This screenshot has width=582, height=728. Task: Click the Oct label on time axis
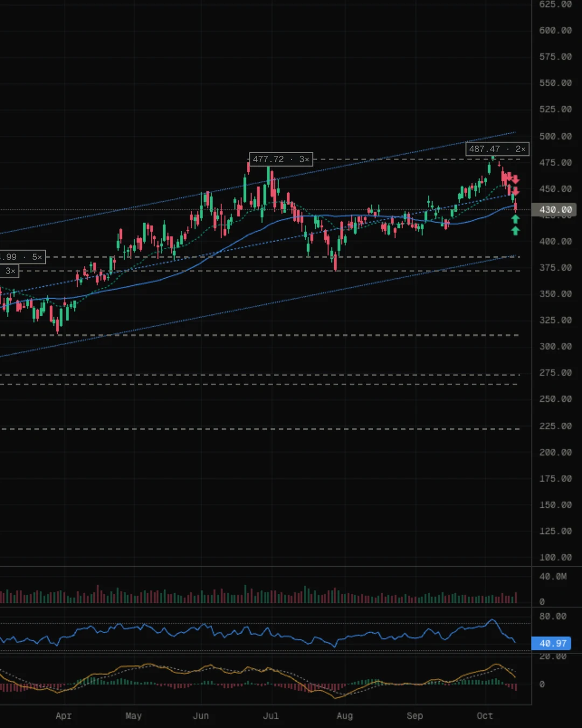485,716
